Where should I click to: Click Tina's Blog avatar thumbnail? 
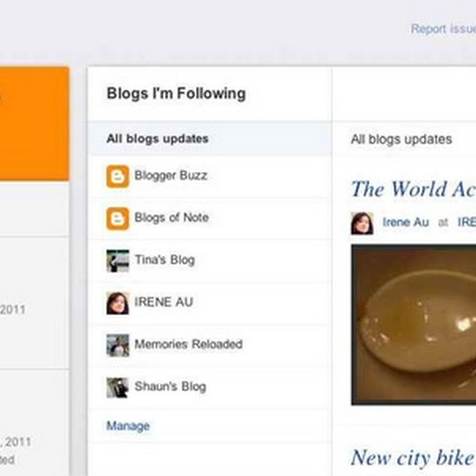point(117,261)
